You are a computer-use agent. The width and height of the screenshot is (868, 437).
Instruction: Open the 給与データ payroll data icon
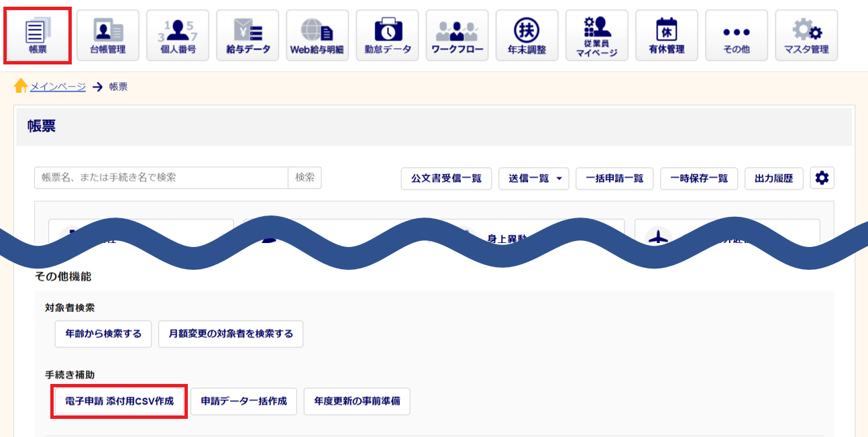click(x=248, y=36)
